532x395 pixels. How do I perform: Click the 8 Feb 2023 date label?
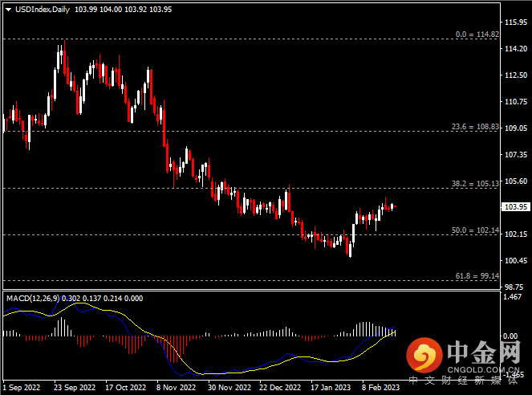click(380, 386)
